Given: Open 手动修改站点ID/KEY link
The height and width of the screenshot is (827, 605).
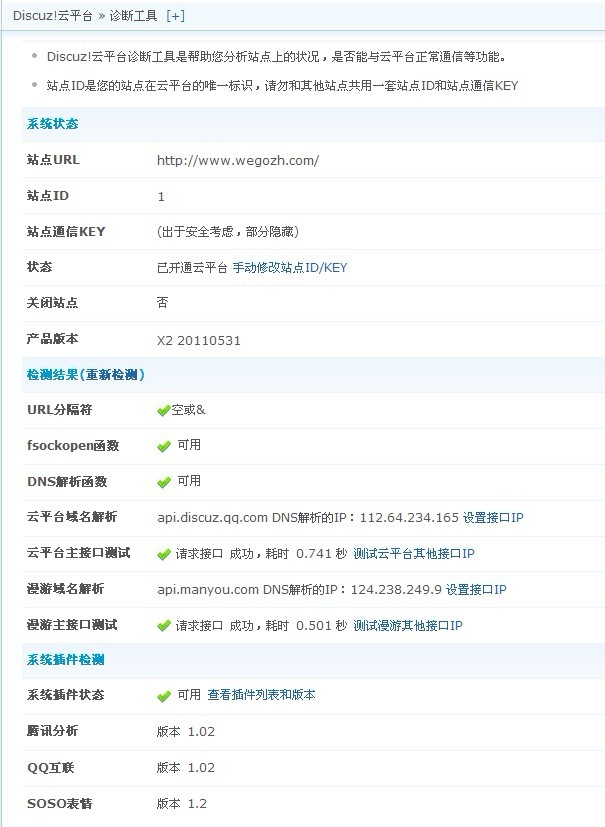Looking at the screenshot, I should click(290, 267).
